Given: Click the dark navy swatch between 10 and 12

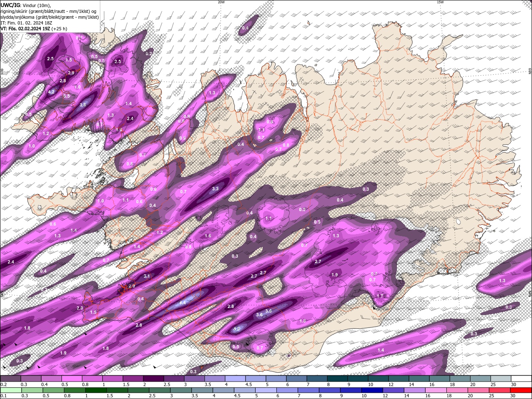Looking at the screenshot, I should tap(373, 390).
